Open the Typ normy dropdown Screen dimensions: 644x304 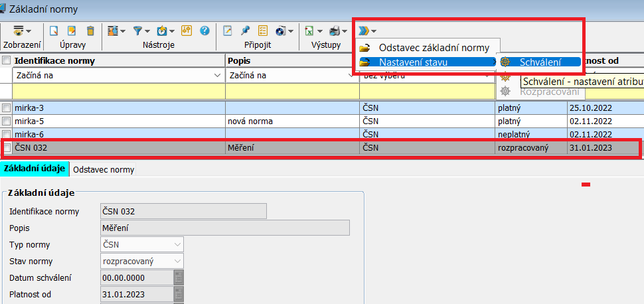(177, 244)
